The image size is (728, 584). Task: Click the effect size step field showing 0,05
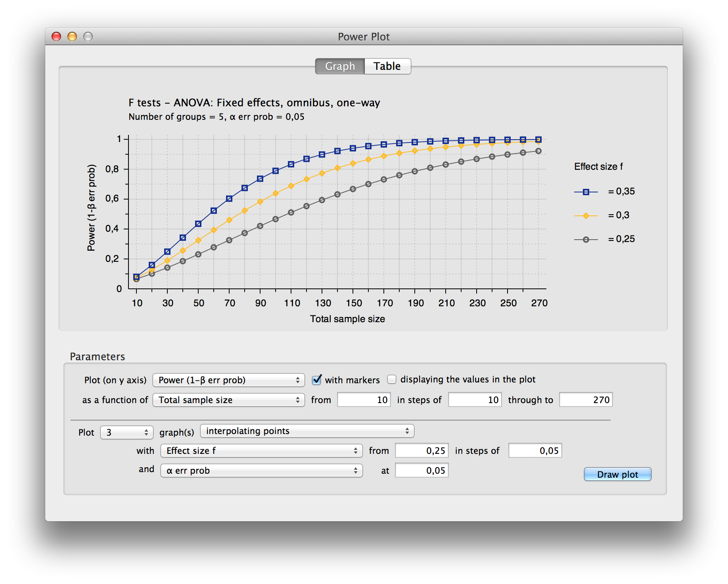click(x=535, y=450)
